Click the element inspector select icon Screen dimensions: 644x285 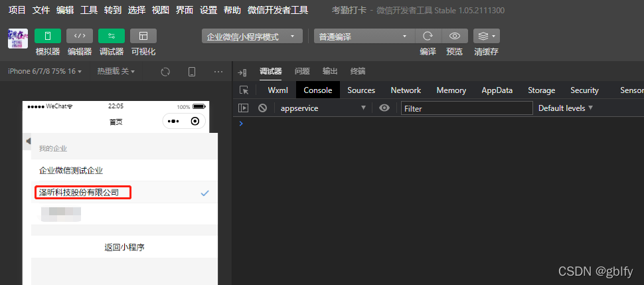tap(244, 90)
